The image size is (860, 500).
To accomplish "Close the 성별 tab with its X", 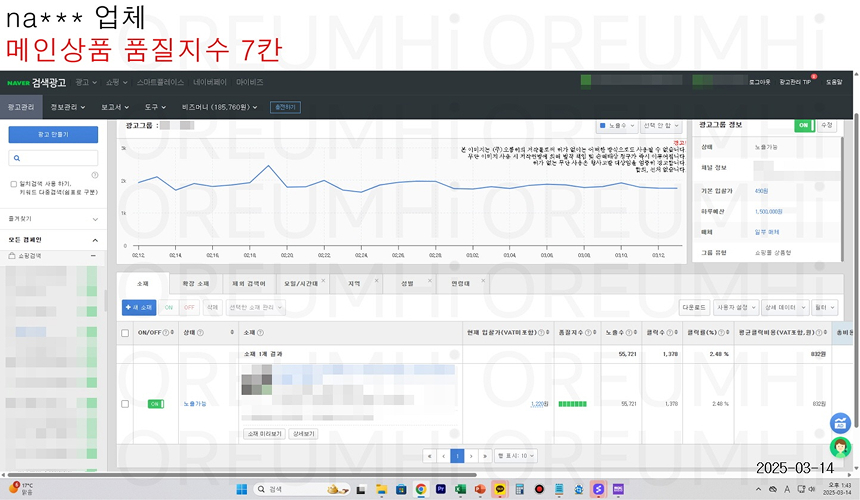I will pyautogui.click(x=429, y=280).
